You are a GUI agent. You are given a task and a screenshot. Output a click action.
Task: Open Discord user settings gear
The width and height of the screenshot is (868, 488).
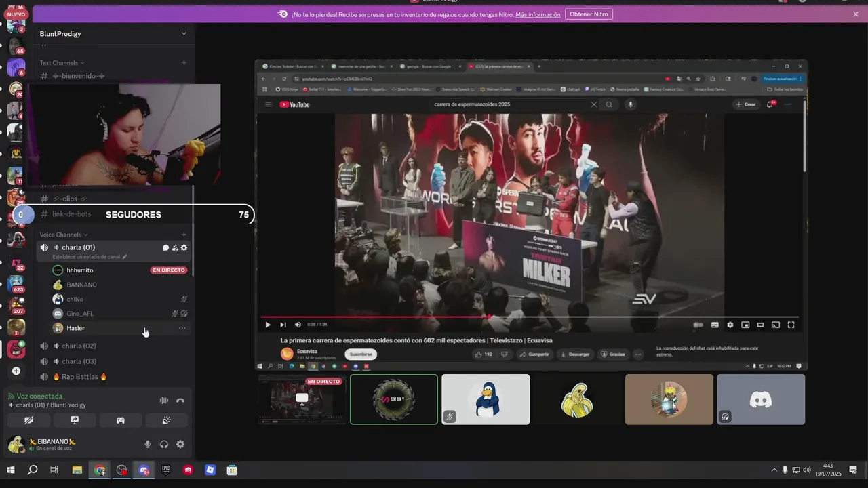coord(180,445)
